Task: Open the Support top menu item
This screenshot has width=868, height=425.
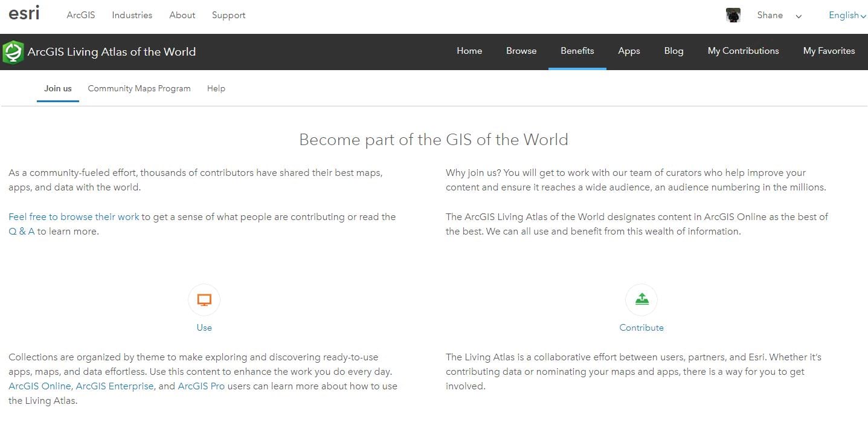Action: [228, 15]
